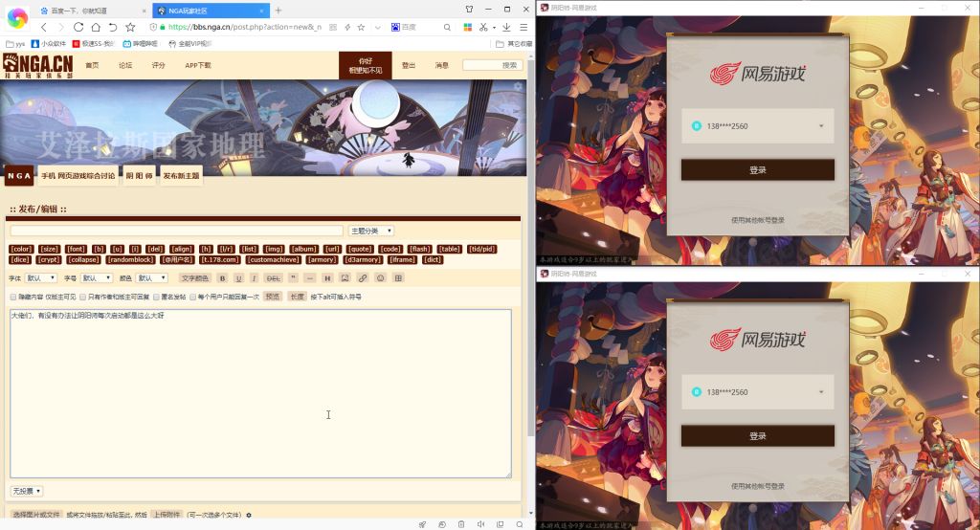Apply italic with the I editor icon
The image size is (980, 530).
coord(254,278)
